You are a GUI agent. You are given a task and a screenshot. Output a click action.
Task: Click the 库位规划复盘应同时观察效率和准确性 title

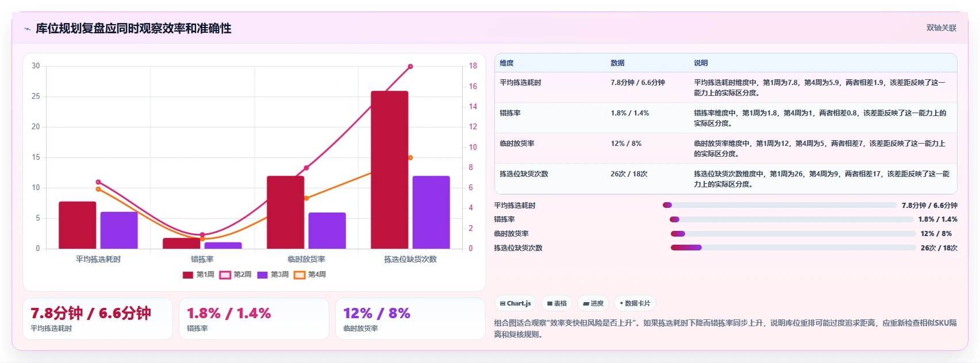tap(133, 29)
